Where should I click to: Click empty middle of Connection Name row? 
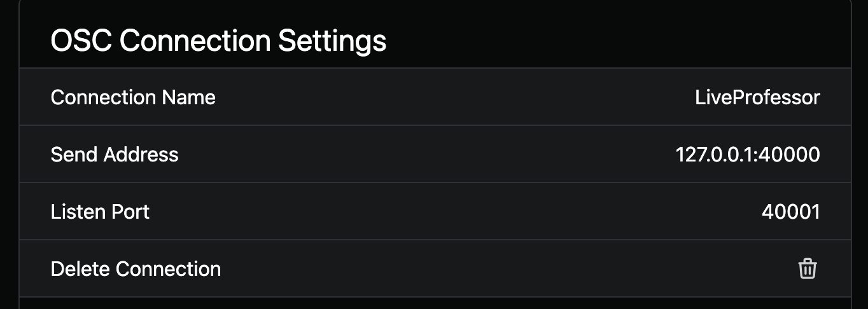[445, 97]
